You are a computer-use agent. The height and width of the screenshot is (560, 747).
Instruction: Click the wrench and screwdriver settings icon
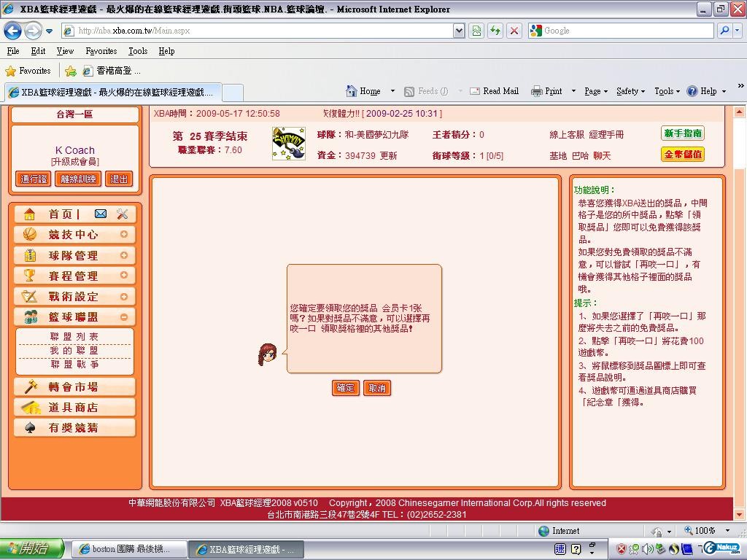[x=123, y=214]
